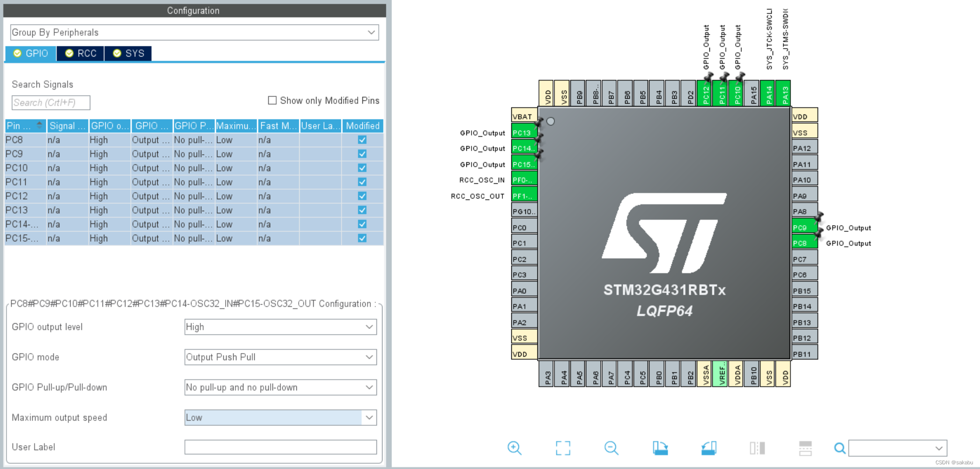Open the pin search combo box

(x=898, y=448)
